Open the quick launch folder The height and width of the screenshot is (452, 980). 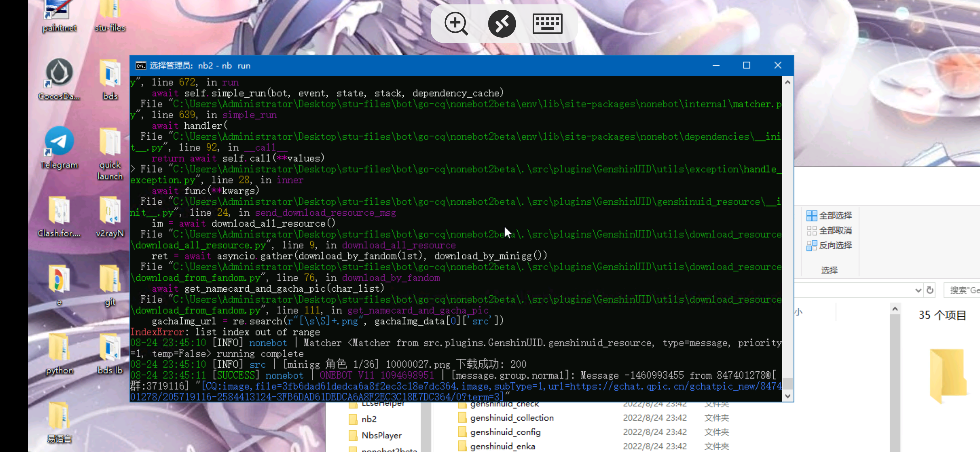(x=110, y=154)
